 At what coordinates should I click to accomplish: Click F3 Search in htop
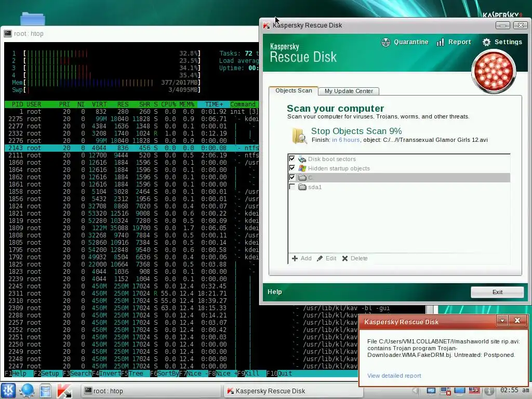[77, 373]
